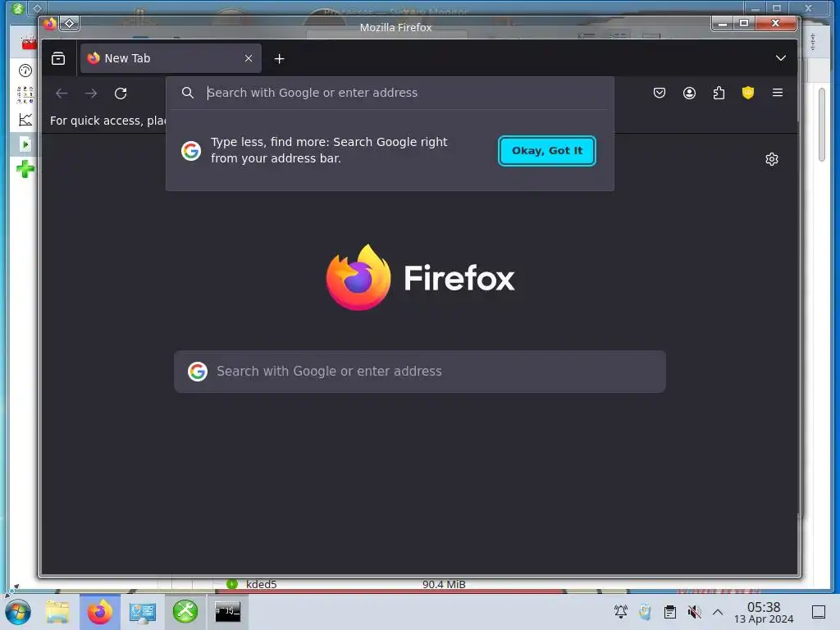This screenshot has width=840, height=630.
Task: Show desktop using the taskbar corner button
Action: 819,612
